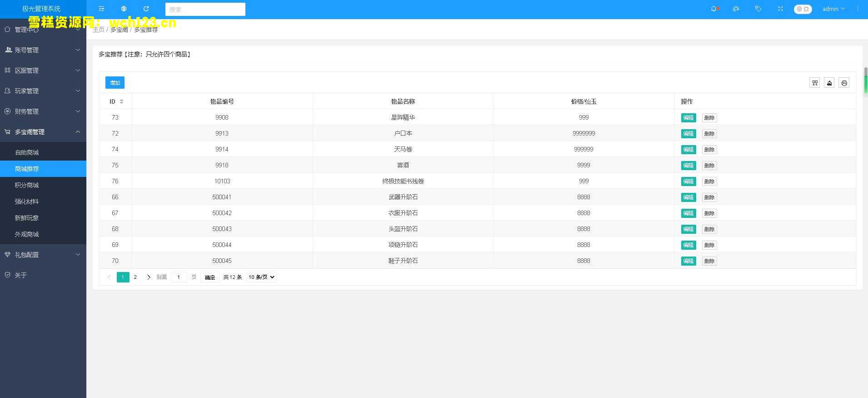Viewport: 868px width, 398px height.
Task: Click the 极光管理系统 logo title
Action: [x=41, y=9]
